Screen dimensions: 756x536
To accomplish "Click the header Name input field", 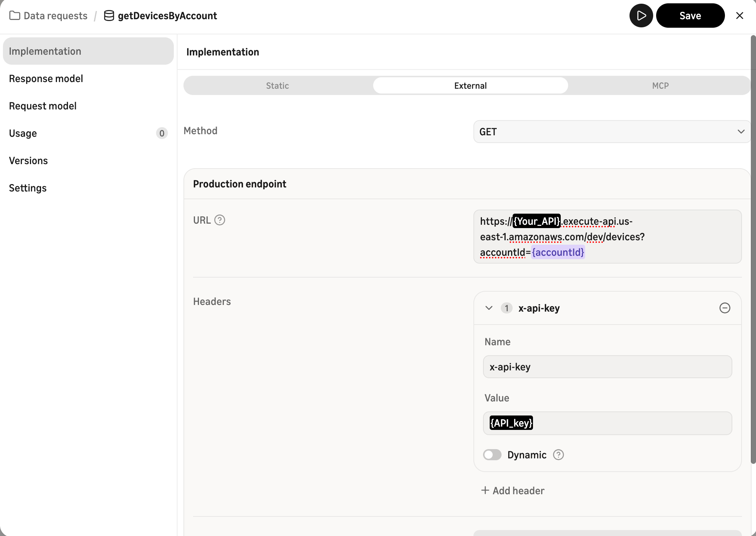I will (x=607, y=367).
